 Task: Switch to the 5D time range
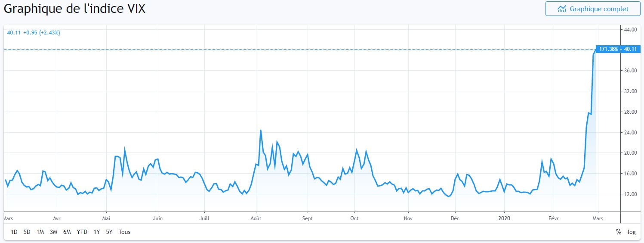27,232
